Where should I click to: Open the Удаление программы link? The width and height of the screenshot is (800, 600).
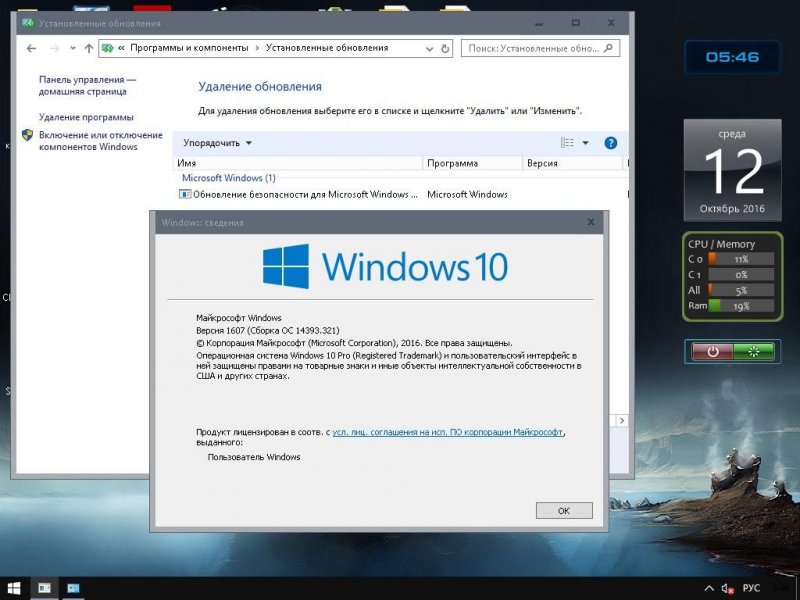(x=86, y=117)
